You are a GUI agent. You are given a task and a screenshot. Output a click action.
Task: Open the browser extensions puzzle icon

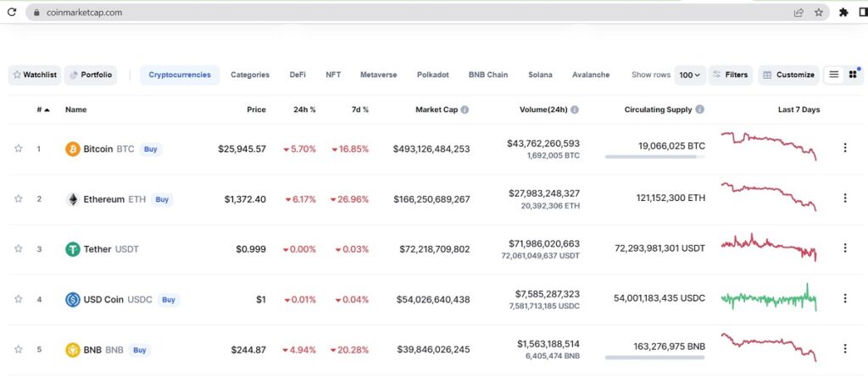pyautogui.click(x=843, y=12)
